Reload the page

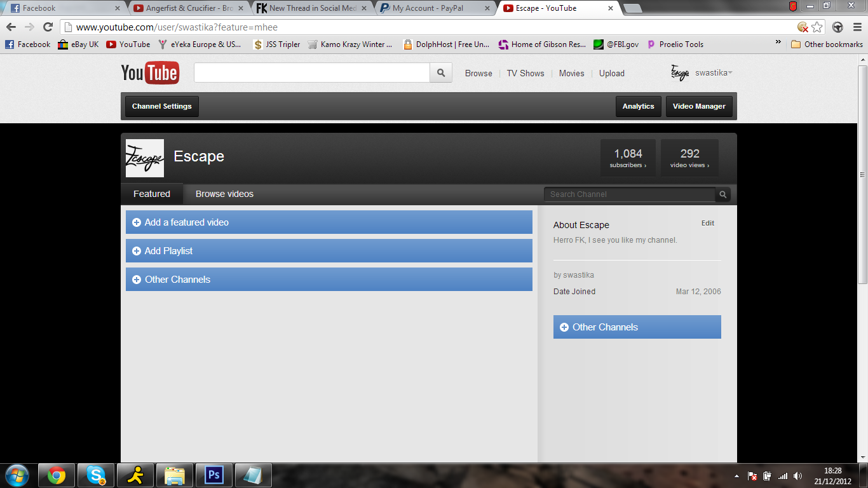pos(48,27)
